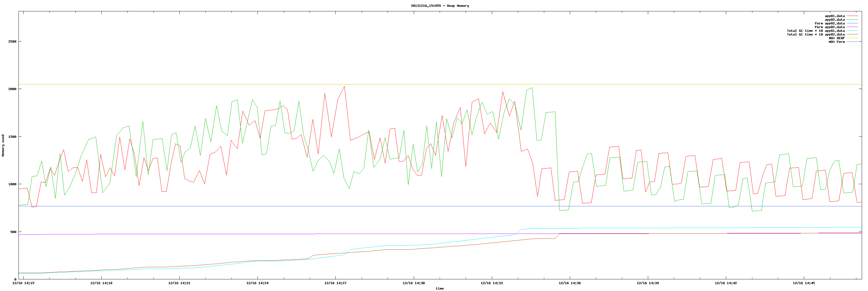This screenshot has height=291, width=868.
Task: Click the 500 y-axis tick label
Action: click(x=13, y=232)
